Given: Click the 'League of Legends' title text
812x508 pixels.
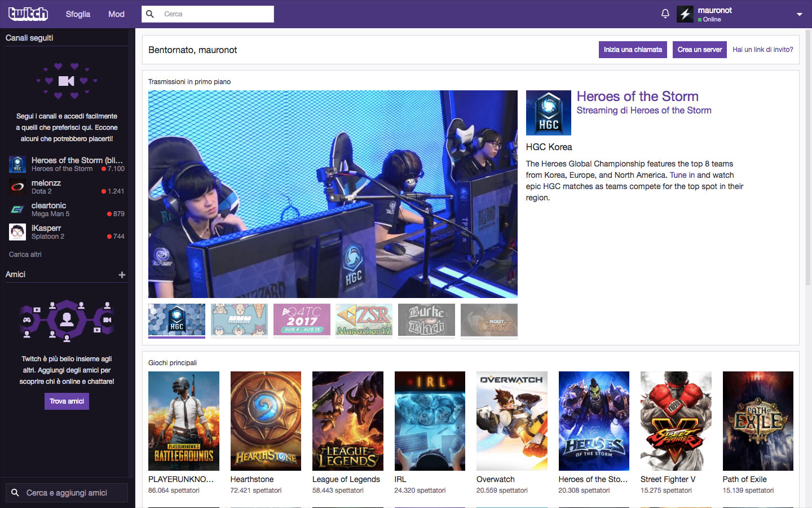Looking at the screenshot, I should (x=346, y=479).
